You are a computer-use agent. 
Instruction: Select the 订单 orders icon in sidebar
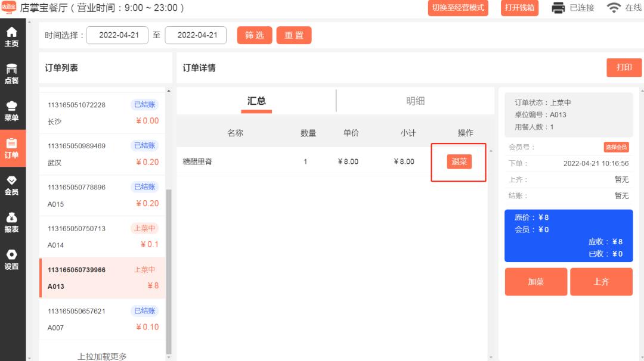pos(12,148)
